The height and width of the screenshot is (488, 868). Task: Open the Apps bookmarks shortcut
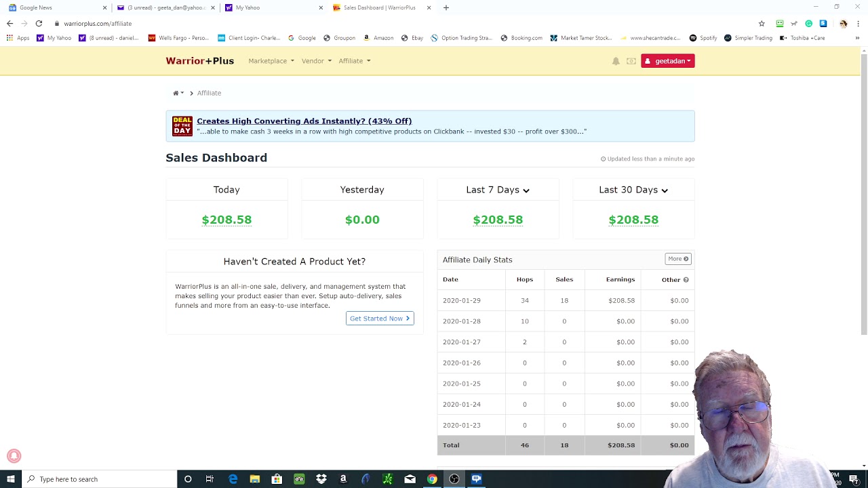point(18,38)
